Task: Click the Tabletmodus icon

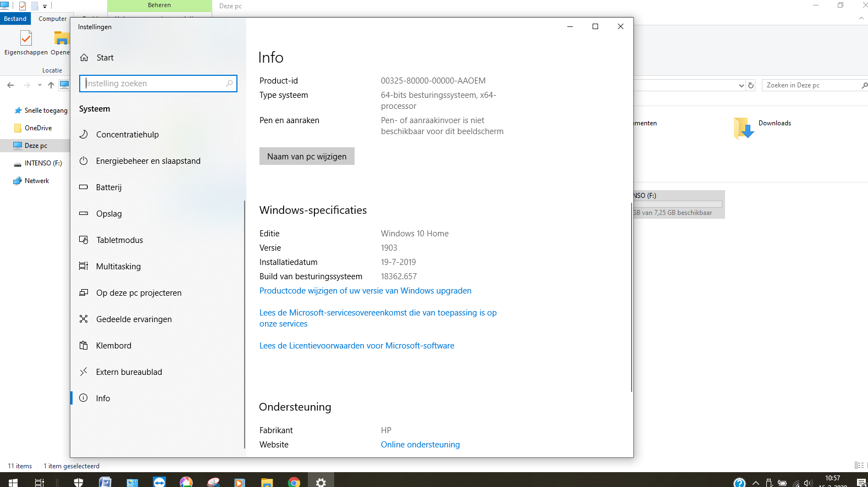Action: tap(84, 240)
